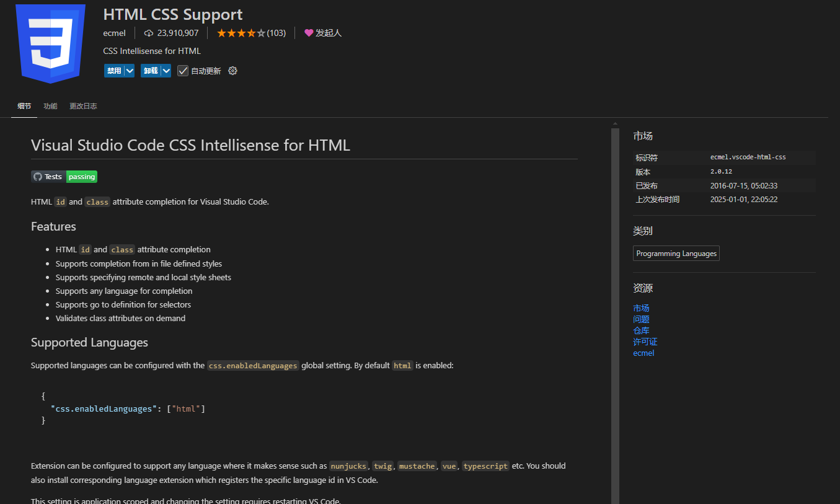840x504 pixels.
Task: Click "Validates class attributes on demand"
Action: click(120, 318)
